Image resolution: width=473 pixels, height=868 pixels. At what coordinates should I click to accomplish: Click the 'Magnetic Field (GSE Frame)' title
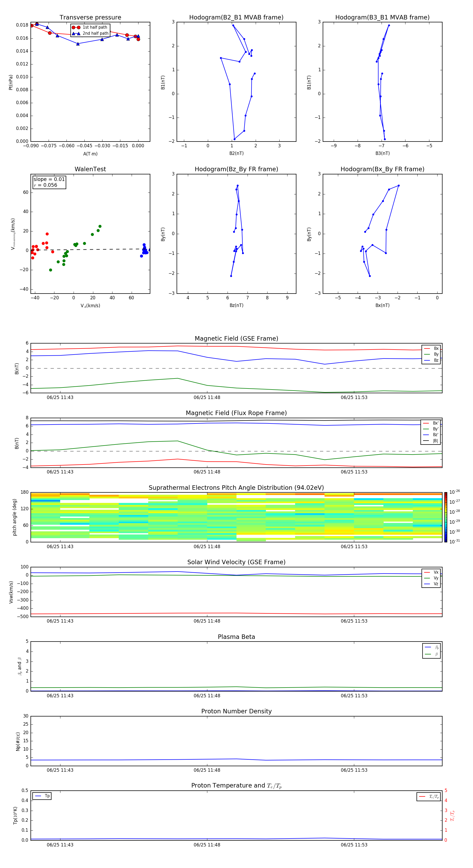pos(236,339)
